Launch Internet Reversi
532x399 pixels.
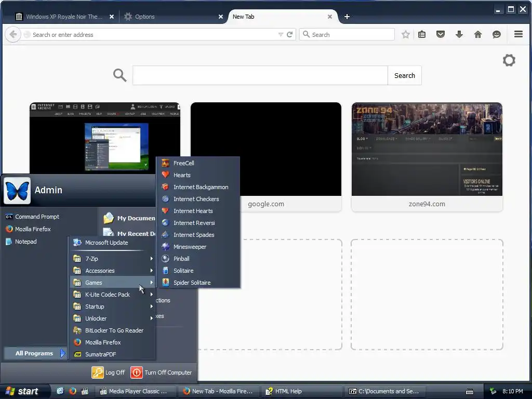click(x=198, y=223)
